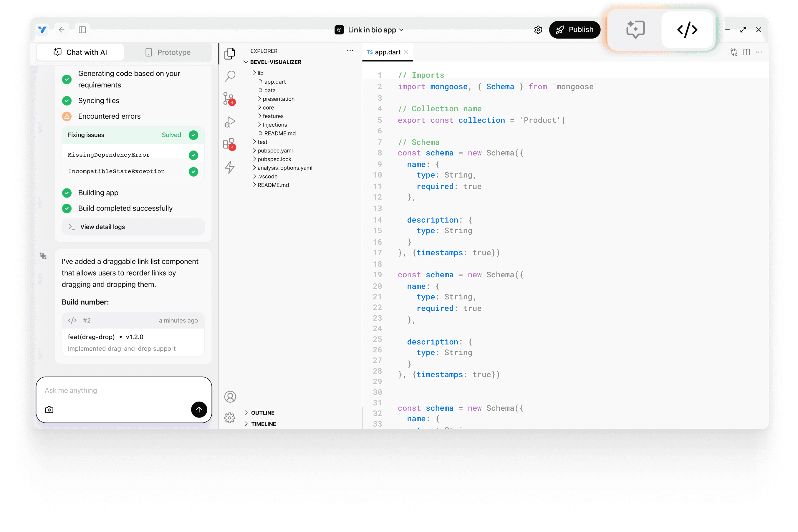Viewport: 798px width, 532px height.
Task: Expand the presentation folder
Action: [278, 99]
